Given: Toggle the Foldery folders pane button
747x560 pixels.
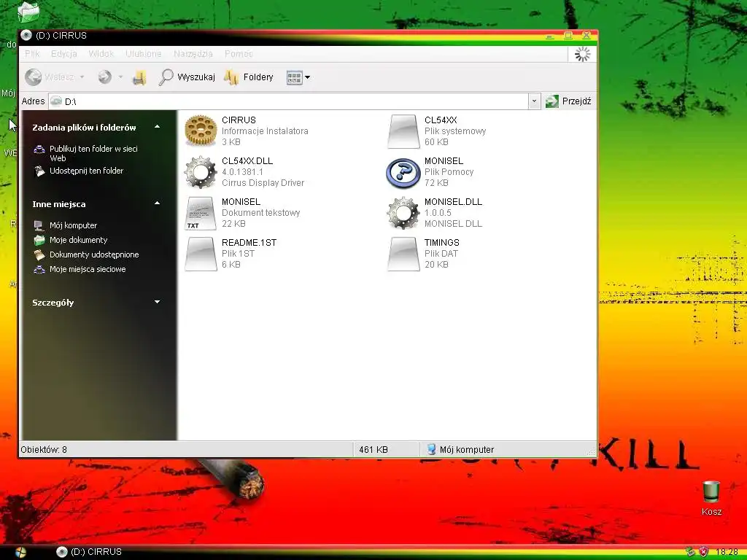Looking at the screenshot, I should pyautogui.click(x=248, y=77).
